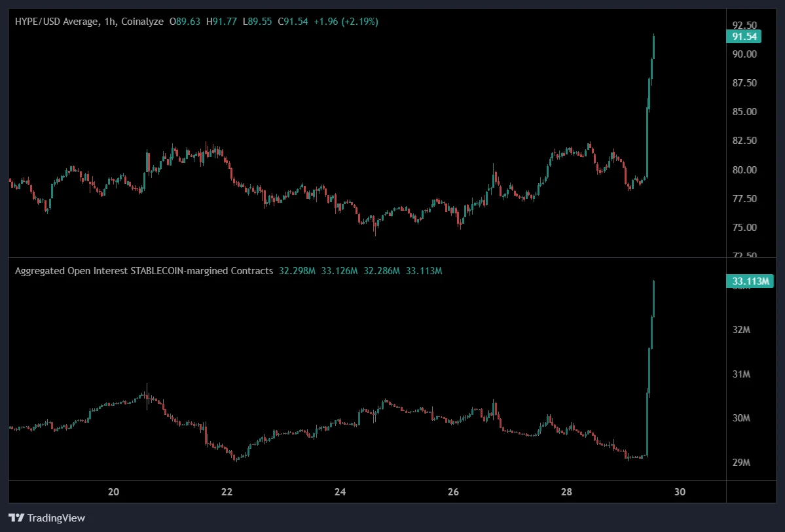Click the 33.126M open interest legend value

tap(339, 271)
